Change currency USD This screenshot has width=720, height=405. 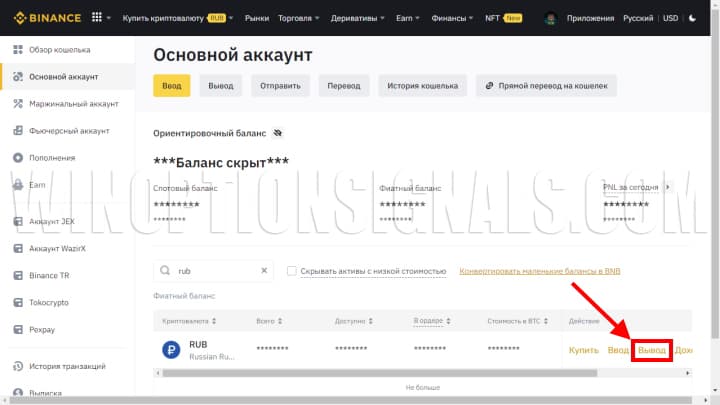[x=670, y=18]
